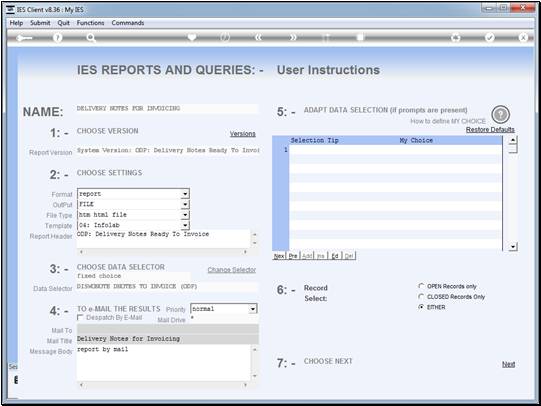Open the How to define MY CHOICE help icon
The width and height of the screenshot is (541, 406).
(x=501, y=115)
